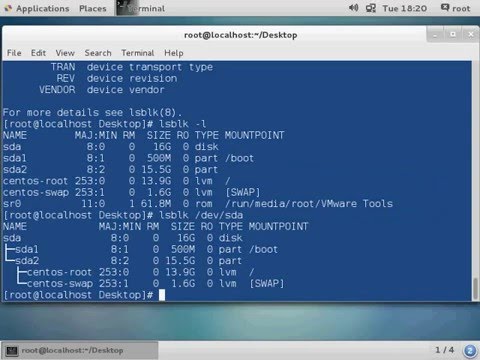Maximize the terminal window
The width and height of the screenshot is (480, 360).
[x=453, y=35]
